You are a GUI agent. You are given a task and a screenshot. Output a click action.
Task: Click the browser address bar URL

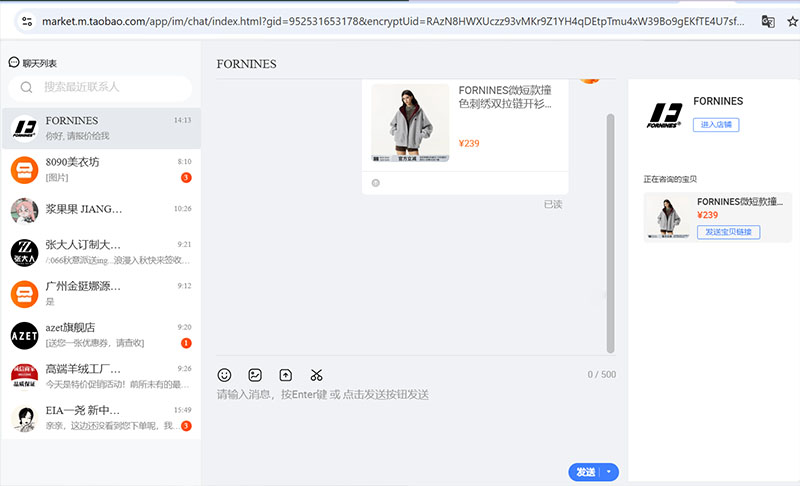[393, 21]
